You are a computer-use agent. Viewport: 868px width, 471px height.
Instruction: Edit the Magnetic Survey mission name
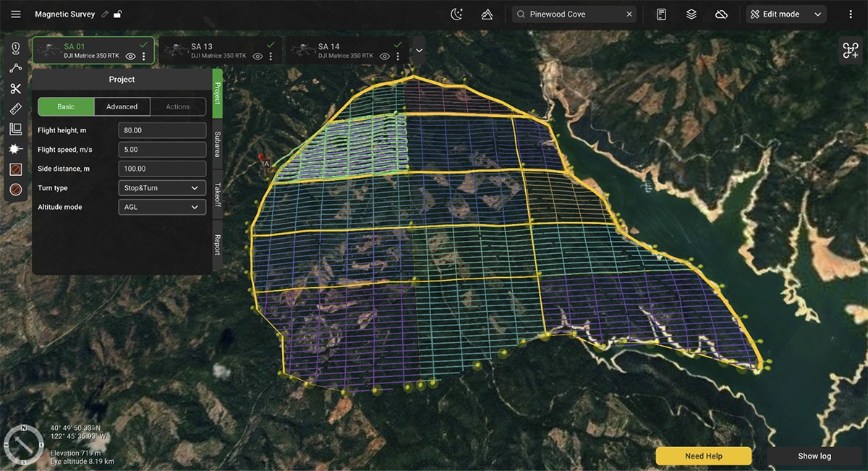pos(105,14)
